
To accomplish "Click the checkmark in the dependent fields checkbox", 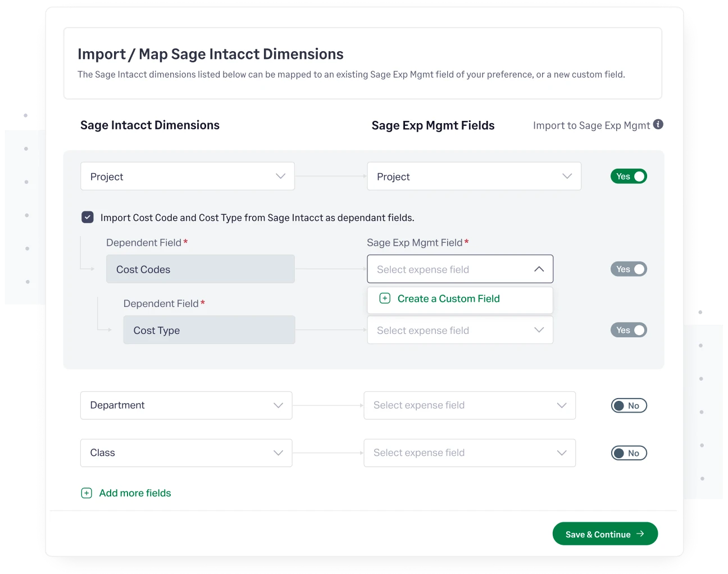I will click(88, 217).
